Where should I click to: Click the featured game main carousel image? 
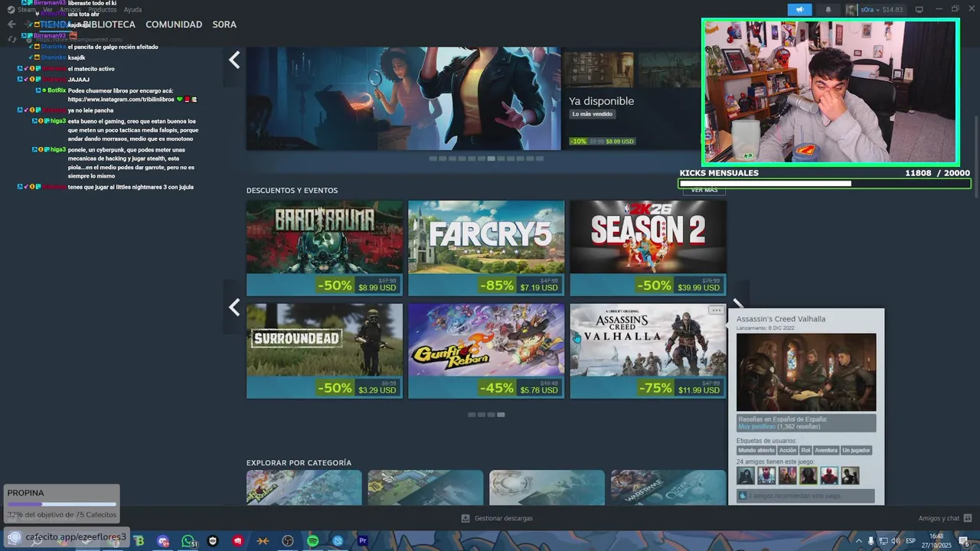[x=403, y=98]
